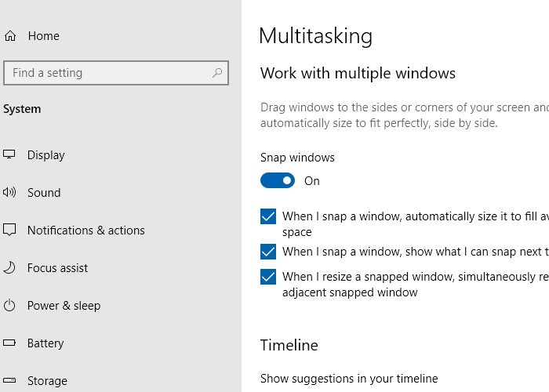Turn off the Snap windows toggle
This screenshot has height=392, width=549.
coord(278,180)
